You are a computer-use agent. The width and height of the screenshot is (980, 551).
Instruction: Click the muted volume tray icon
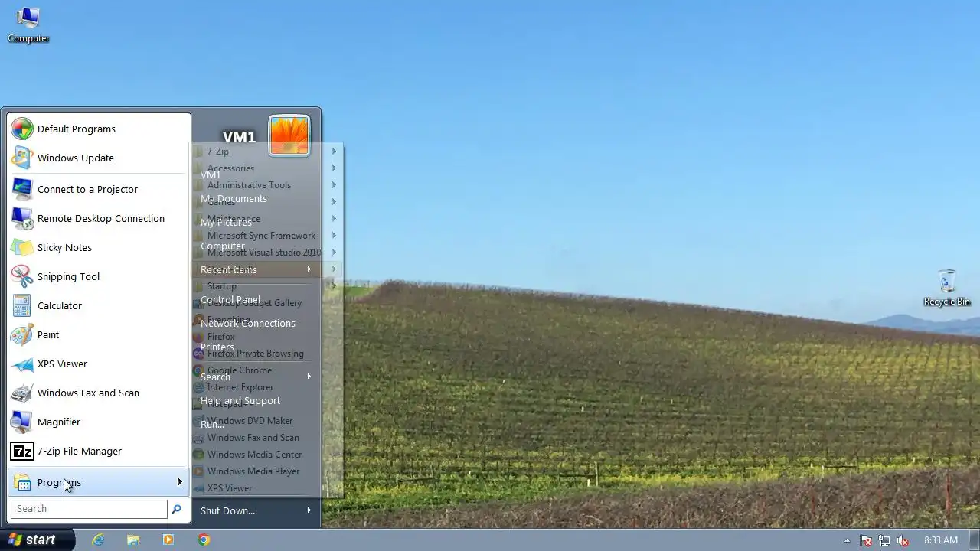903,540
